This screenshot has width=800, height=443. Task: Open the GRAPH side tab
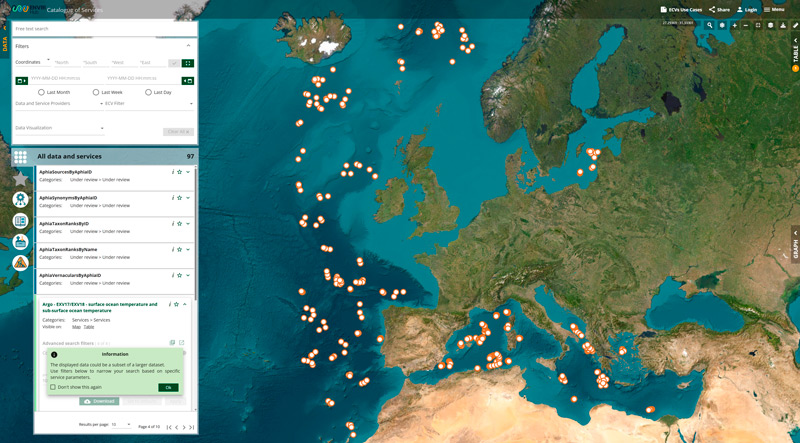click(x=795, y=243)
